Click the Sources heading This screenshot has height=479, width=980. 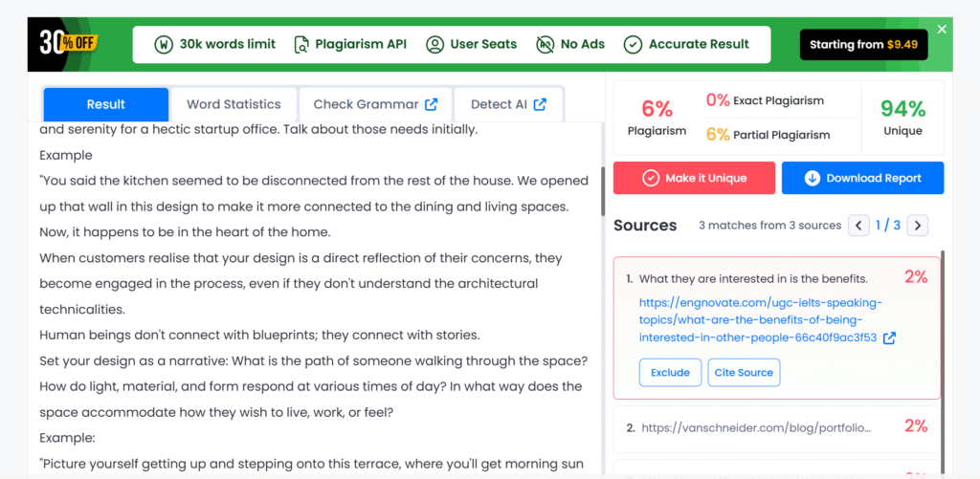[645, 226]
